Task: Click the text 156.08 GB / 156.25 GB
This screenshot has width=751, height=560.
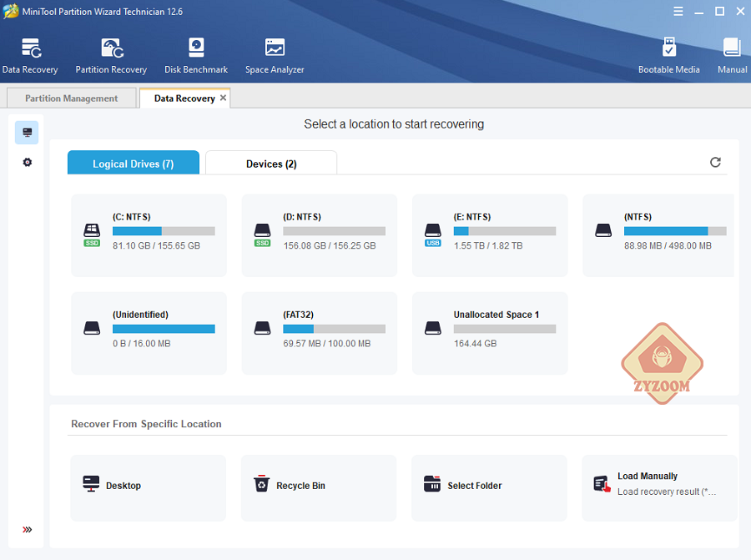Action: [330, 245]
